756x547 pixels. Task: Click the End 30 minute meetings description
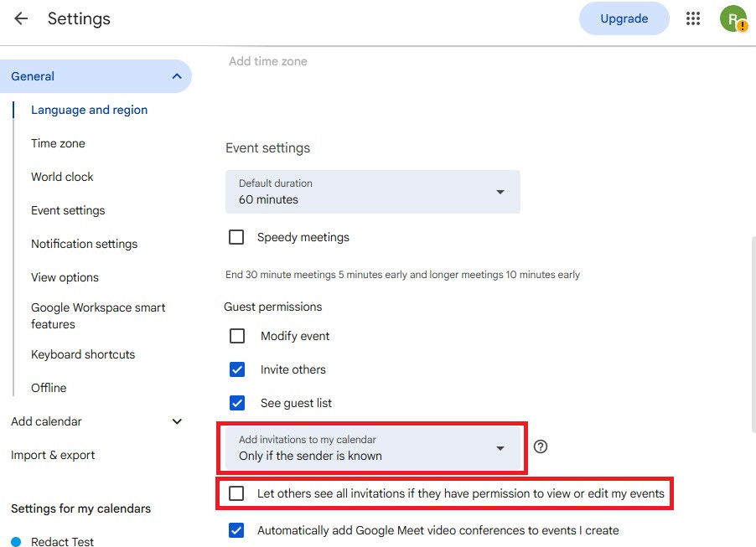pyautogui.click(x=402, y=275)
